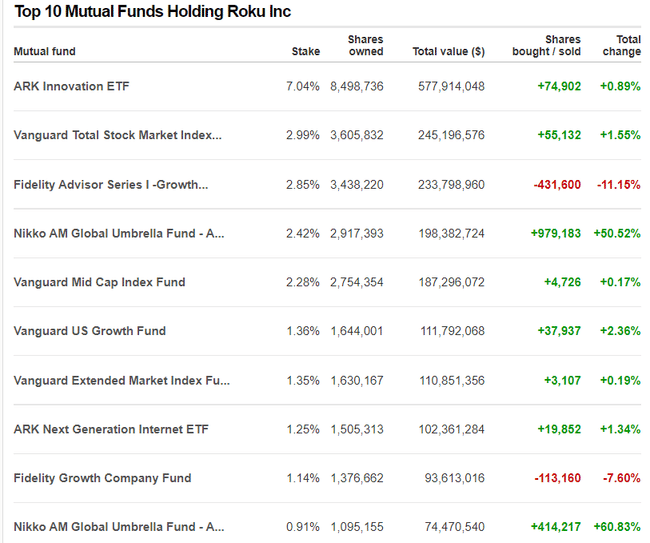
Task: Click the ARK Innovation ETF fund name
Action: coord(71,86)
